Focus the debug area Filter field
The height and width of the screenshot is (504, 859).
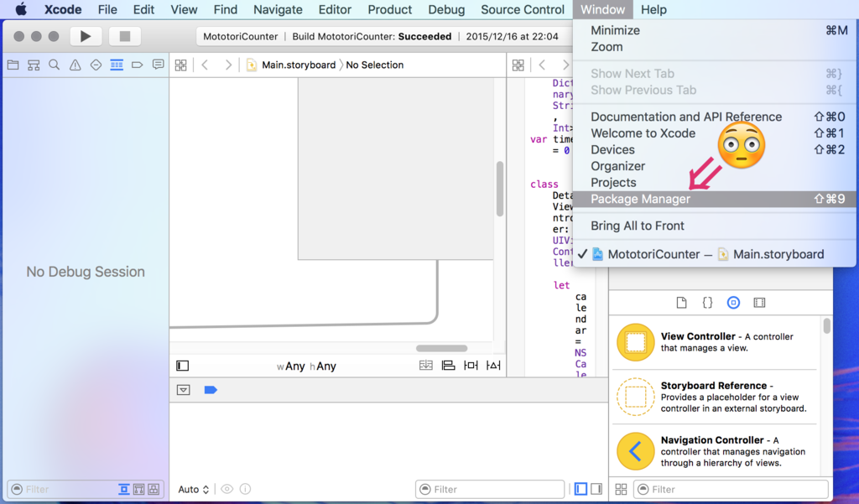point(490,489)
